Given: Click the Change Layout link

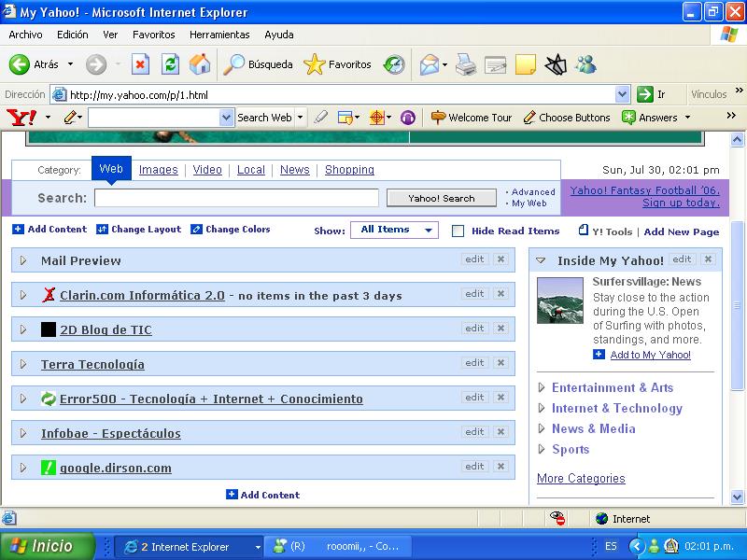Looking at the screenshot, I should click(138, 230).
